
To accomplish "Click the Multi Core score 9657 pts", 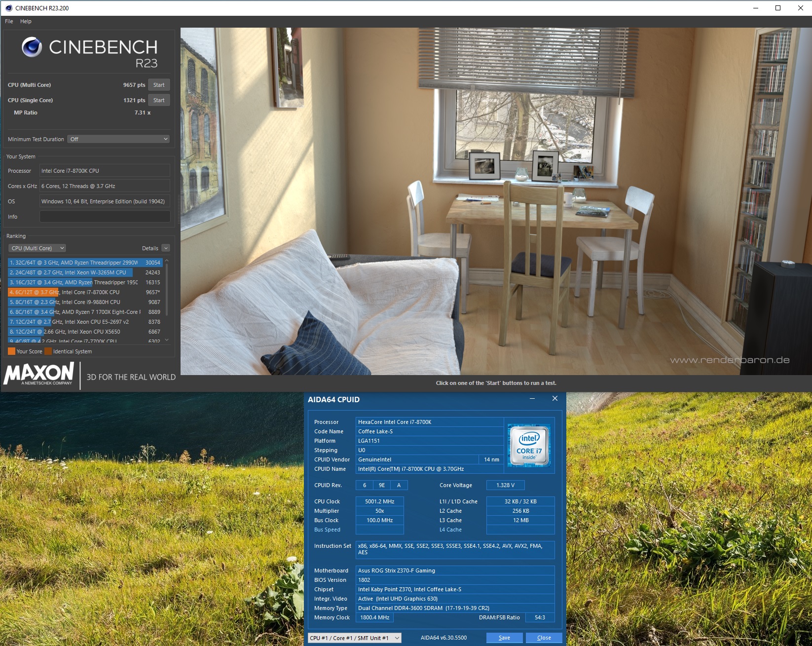I will [x=134, y=85].
